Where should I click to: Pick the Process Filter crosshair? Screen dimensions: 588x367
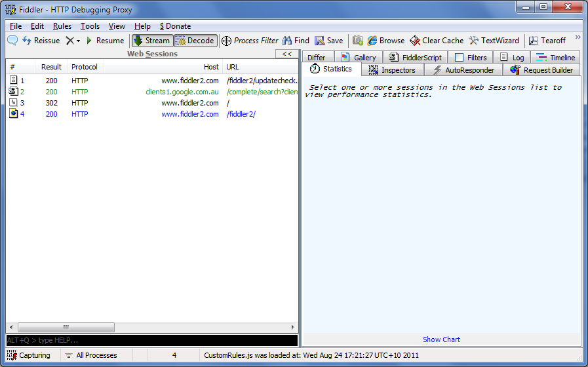click(250, 41)
